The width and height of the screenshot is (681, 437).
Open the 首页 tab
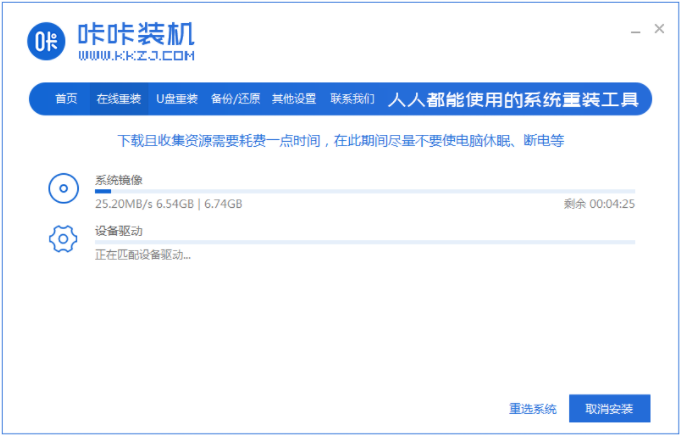click(x=66, y=99)
